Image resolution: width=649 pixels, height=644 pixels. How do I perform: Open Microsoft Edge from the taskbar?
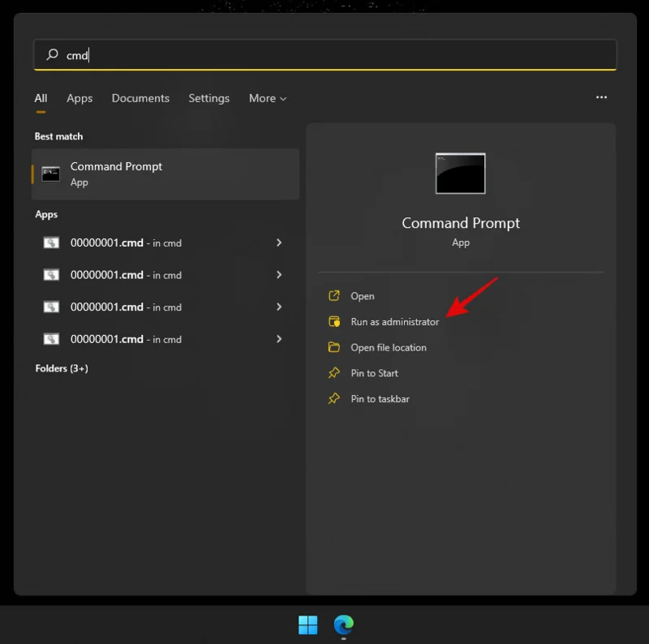tap(342, 625)
